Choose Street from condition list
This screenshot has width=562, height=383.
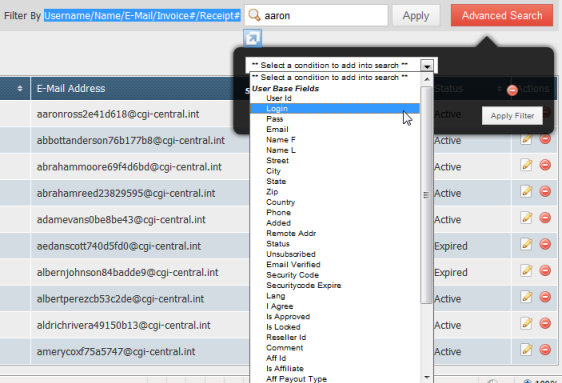point(335,161)
